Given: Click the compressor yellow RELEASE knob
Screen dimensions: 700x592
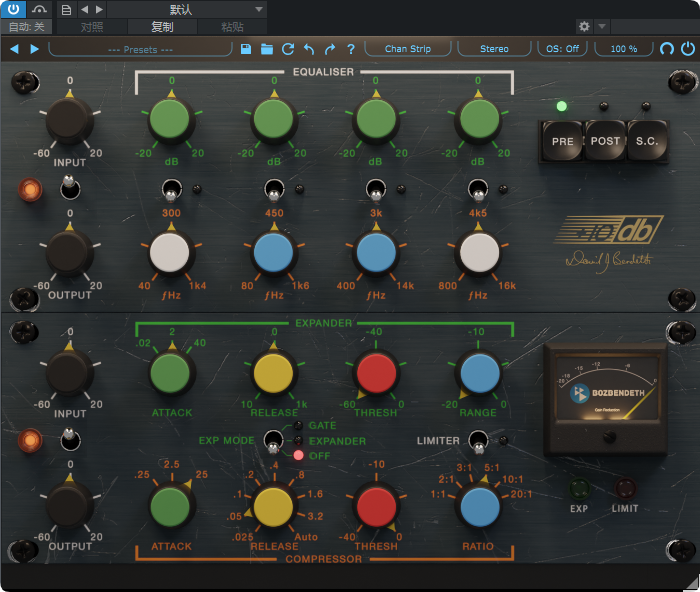Looking at the screenshot, I should pos(273,507).
